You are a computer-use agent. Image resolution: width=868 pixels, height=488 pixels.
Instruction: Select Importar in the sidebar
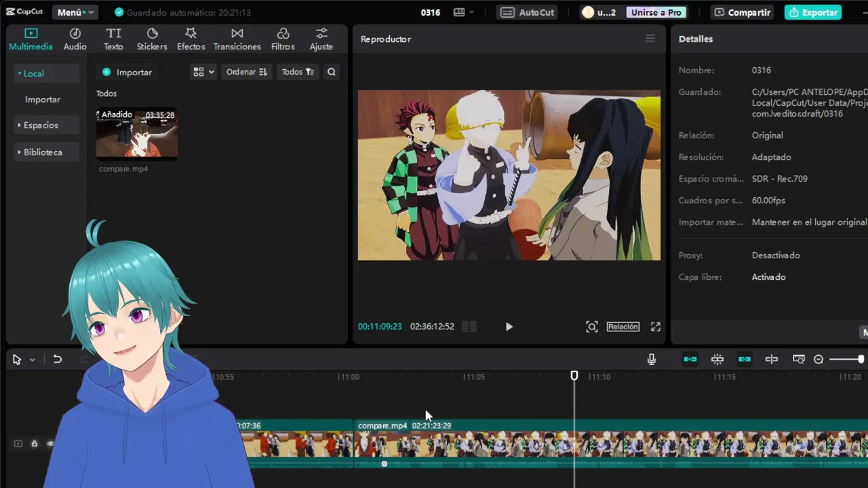43,99
